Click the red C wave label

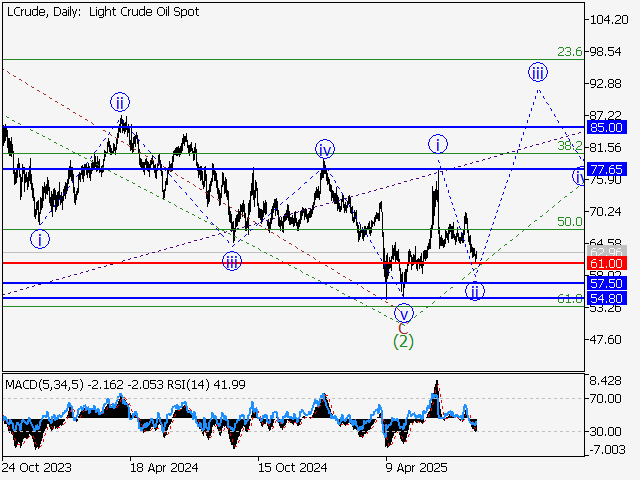click(403, 327)
